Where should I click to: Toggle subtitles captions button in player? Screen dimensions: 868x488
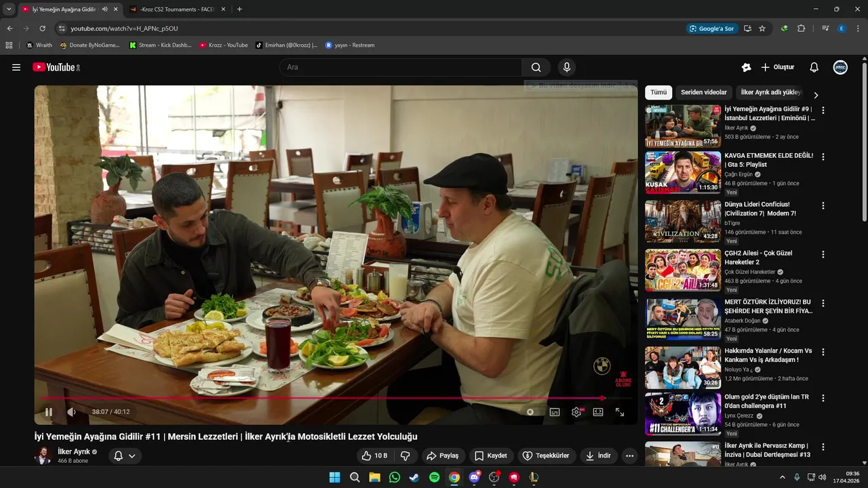(555, 411)
